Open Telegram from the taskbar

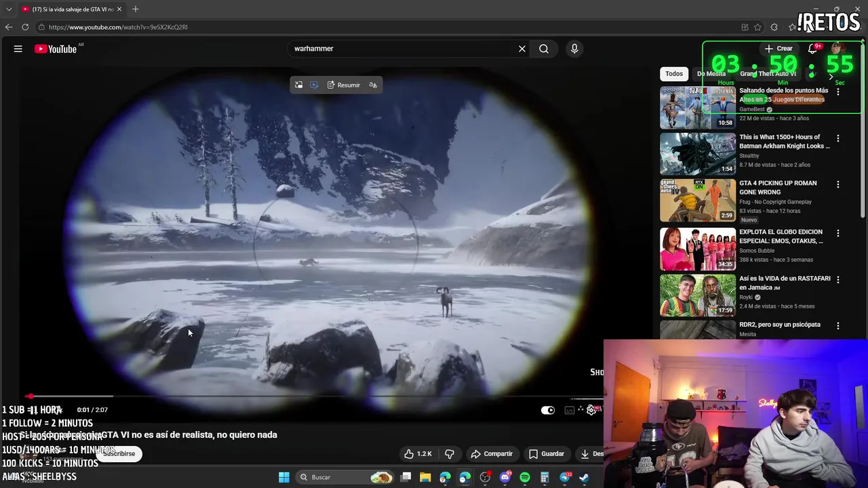coord(565,477)
